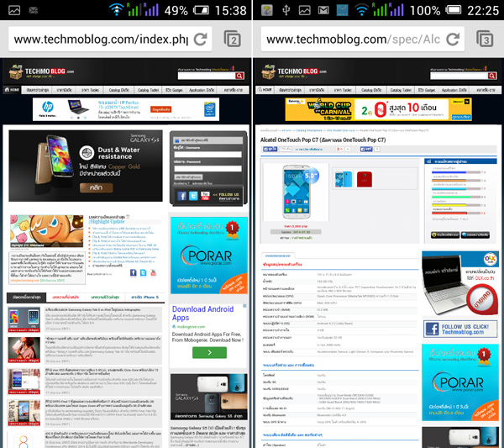Click search icon in right site header
This screenshot has height=448, width=504.
(492, 76)
